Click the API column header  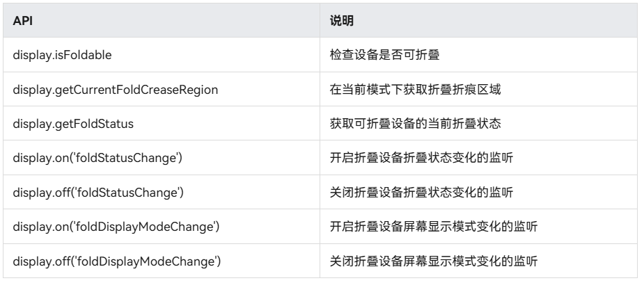click(22, 21)
